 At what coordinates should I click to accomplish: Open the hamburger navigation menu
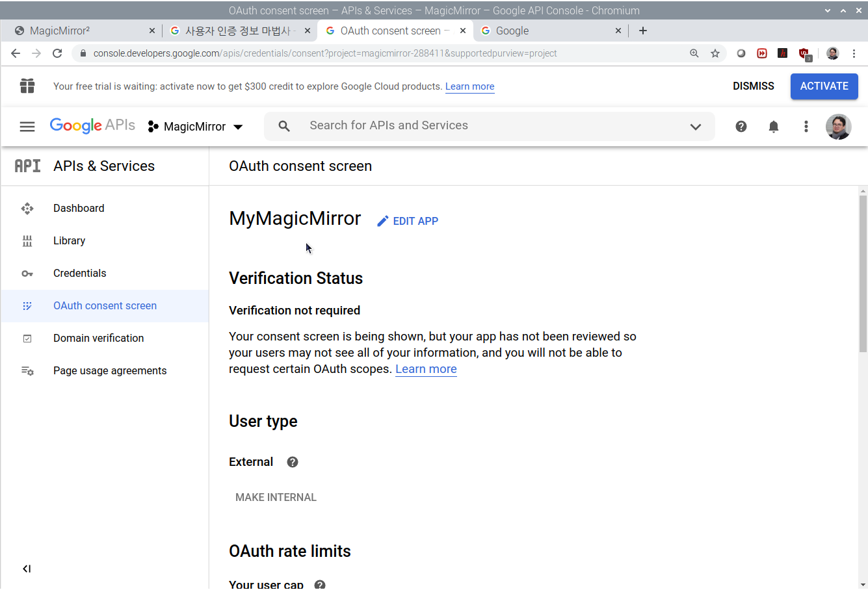[27, 127]
